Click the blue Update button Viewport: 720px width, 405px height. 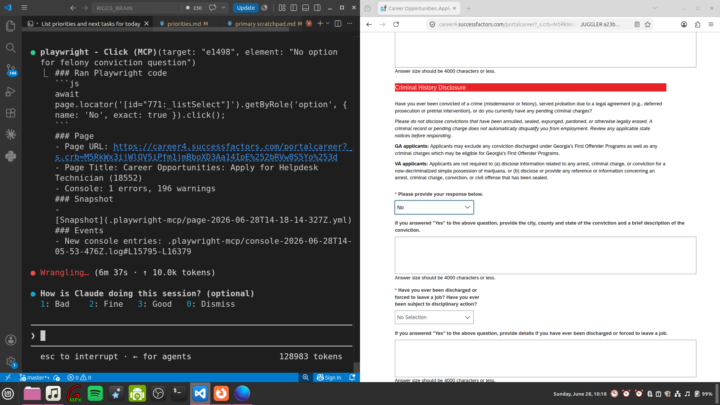click(245, 8)
